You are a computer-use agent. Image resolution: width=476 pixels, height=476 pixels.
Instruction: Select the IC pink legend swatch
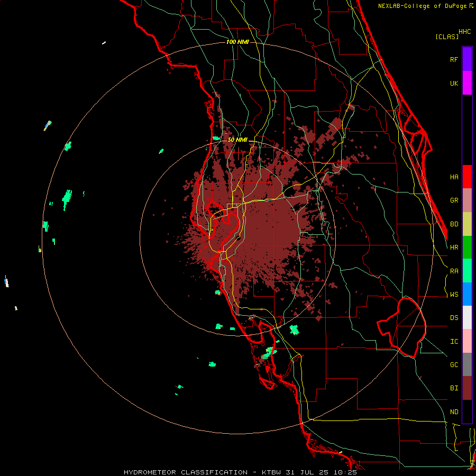coord(467,341)
